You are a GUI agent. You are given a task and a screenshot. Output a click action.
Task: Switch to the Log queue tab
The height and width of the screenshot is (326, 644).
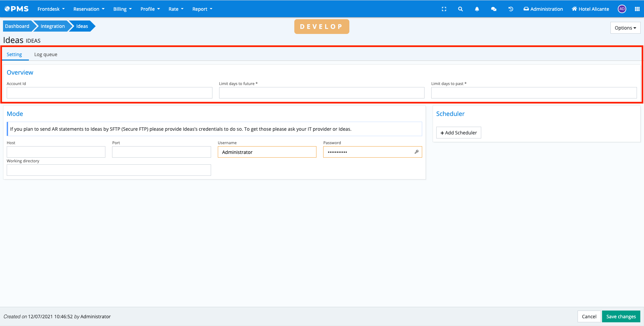click(46, 54)
